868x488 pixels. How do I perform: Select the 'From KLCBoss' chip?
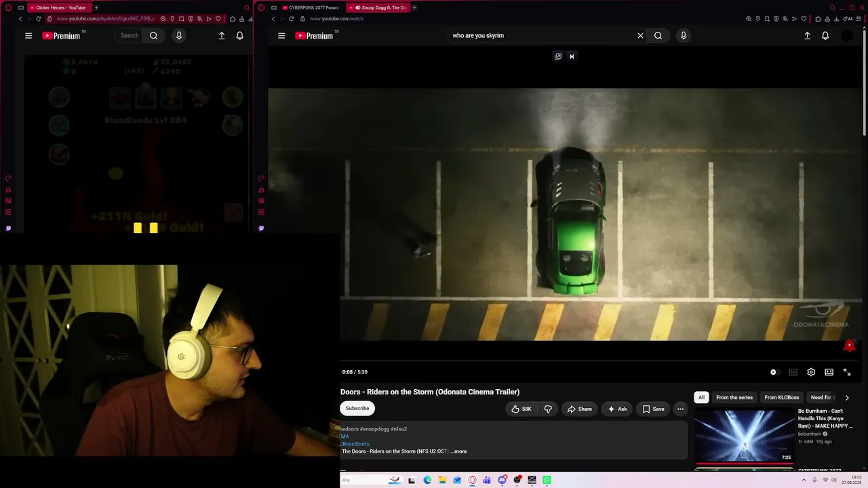[x=782, y=398]
